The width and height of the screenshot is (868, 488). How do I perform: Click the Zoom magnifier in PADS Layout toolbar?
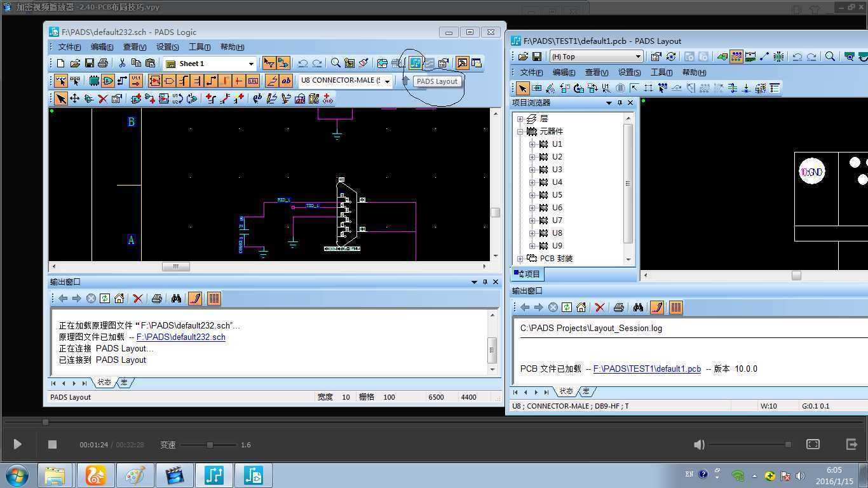pos(830,57)
